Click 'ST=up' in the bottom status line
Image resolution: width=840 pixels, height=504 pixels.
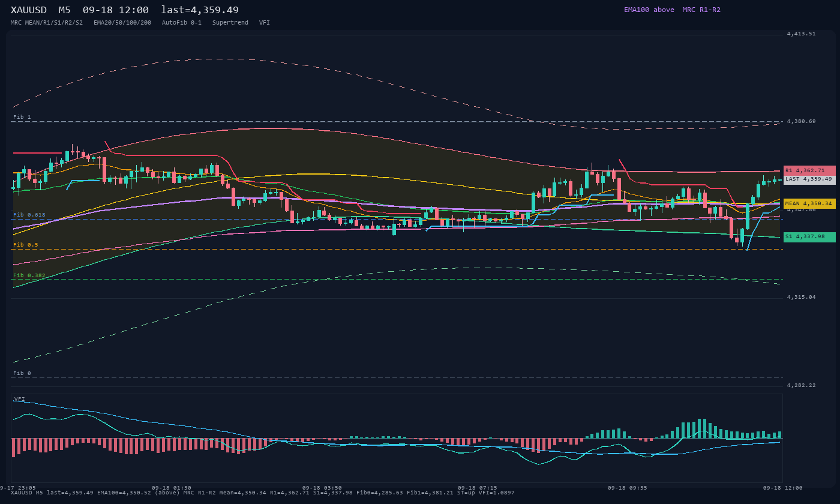(x=466, y=493)
